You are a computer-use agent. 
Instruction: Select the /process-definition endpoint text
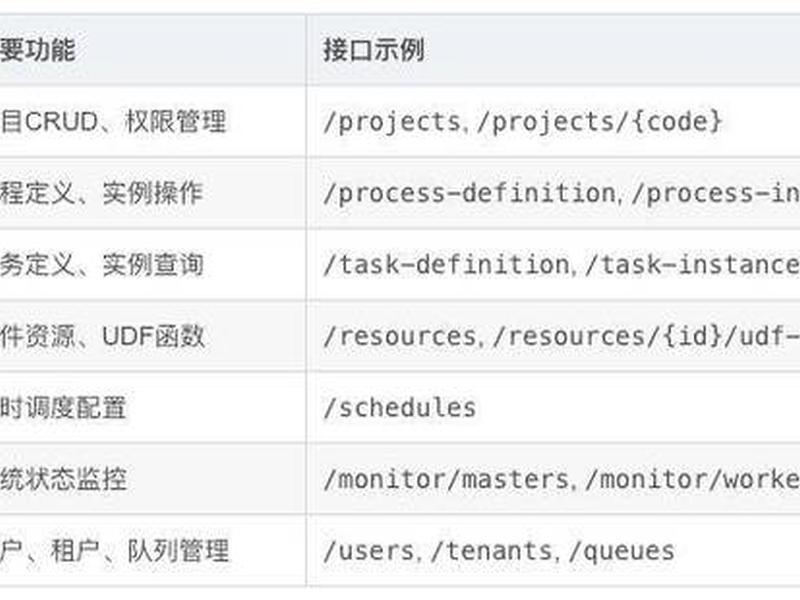pos(469,193)
